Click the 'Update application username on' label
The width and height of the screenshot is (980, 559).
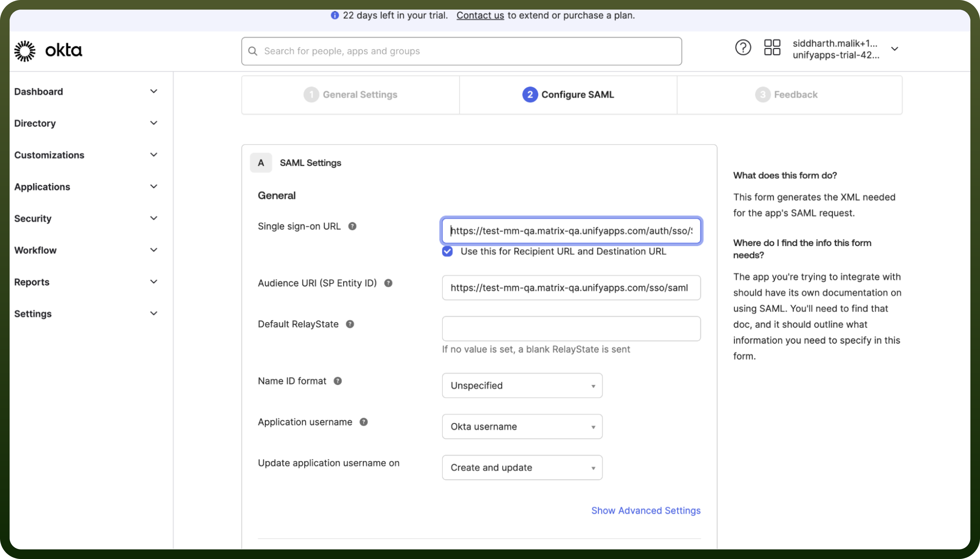pos(329,463)
